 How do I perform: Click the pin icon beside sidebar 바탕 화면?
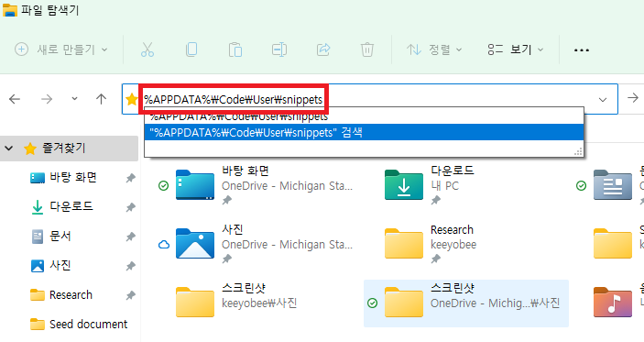coord(130,178)
